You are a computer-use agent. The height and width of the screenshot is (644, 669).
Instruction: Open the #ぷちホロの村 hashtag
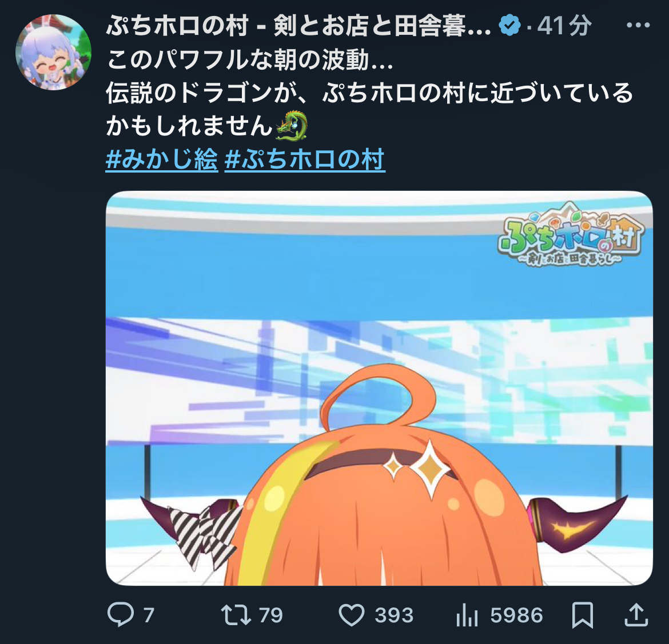coord(305,159)
